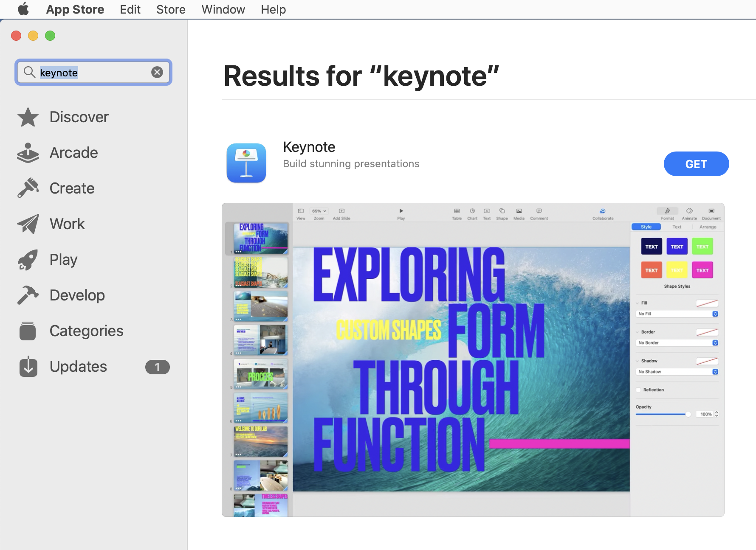Screen dimensions: 756x550
Task: Open the Store menu
Action: coord(170,9)
